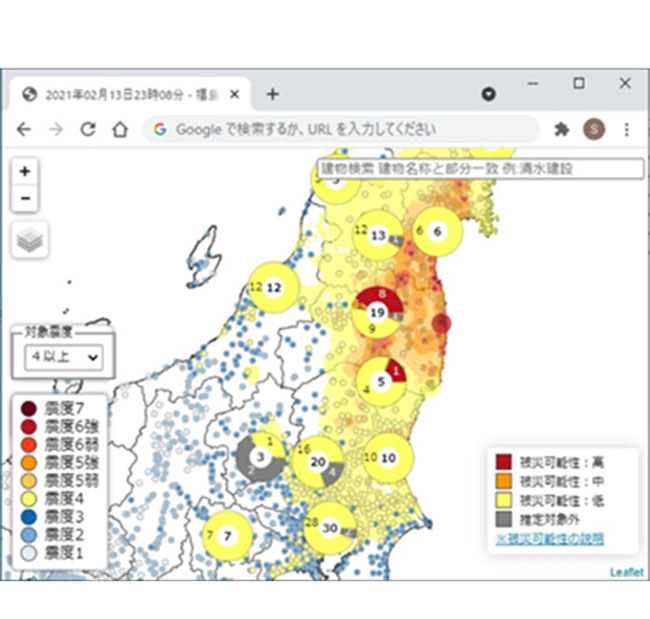Close the 2021年02月13日 earthquake tab
This screenshot has height=619, width=650.
point(235,95)
